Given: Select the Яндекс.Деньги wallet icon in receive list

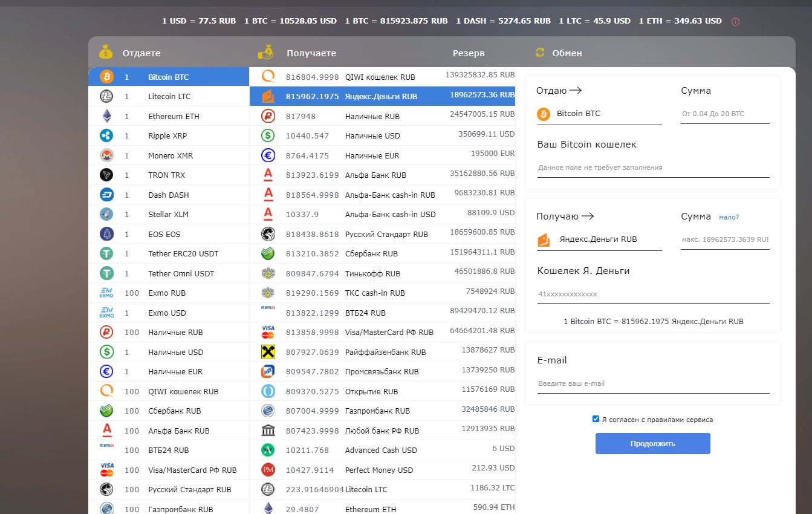Looking at the screenshot, I should (268, 96).
